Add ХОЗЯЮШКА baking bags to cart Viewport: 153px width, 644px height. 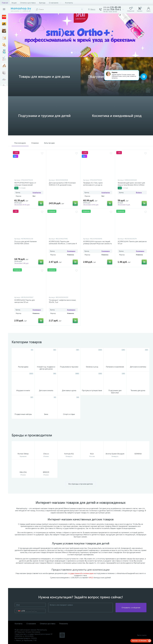(75, 262)
